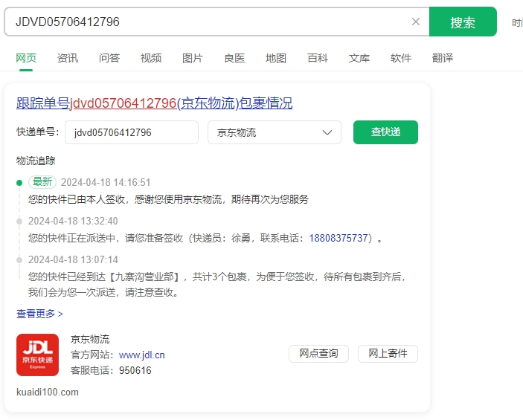Open the 地图 tab
Image resolution: width=523 pixels, height=420 pixels.
(x=276, y=58)
